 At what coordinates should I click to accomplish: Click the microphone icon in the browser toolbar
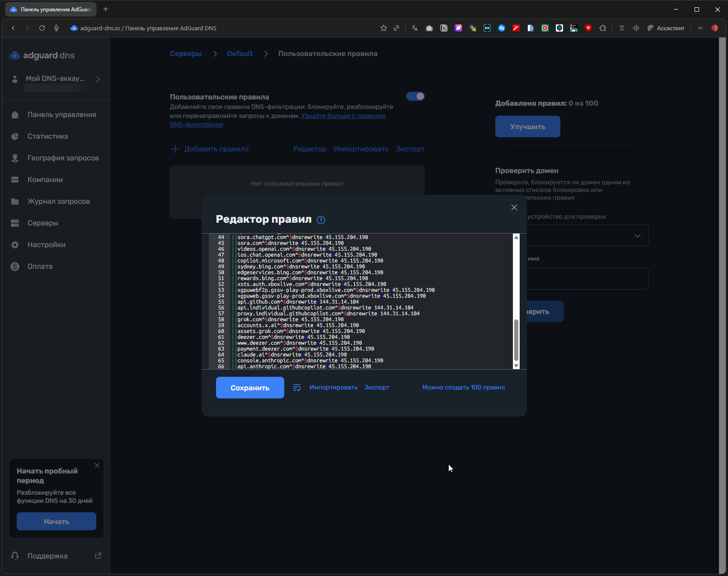tap(56, 28)
